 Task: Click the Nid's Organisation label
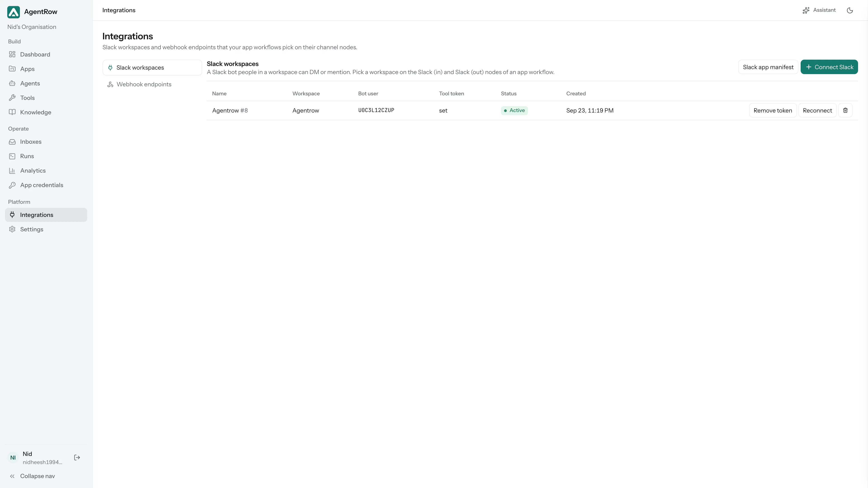point(32,27)
